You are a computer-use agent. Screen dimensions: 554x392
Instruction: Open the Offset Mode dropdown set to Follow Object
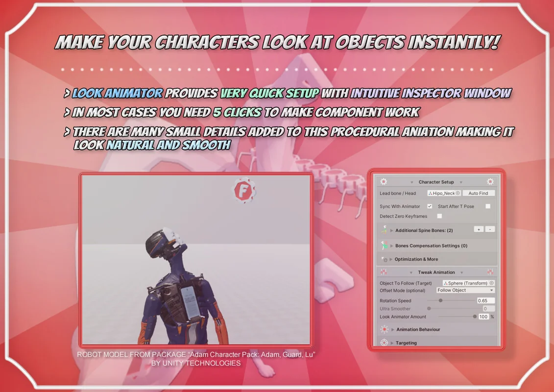[x=465, y=290]
